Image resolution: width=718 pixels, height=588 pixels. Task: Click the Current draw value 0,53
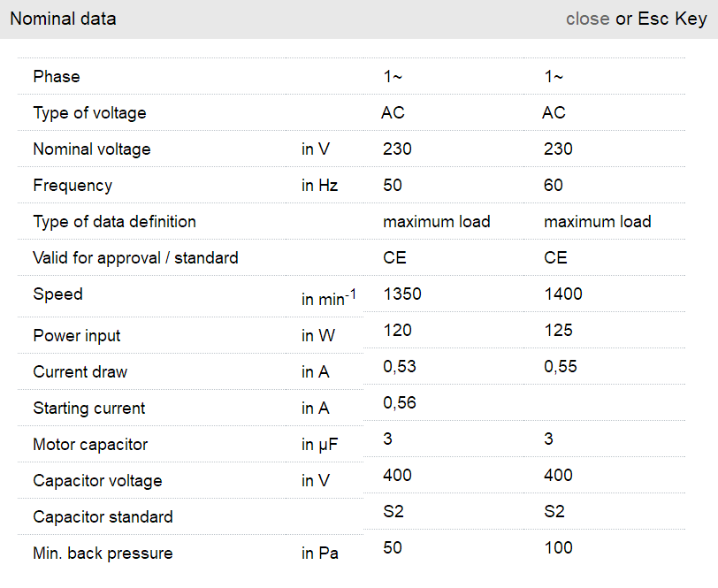tap(400, 367)
